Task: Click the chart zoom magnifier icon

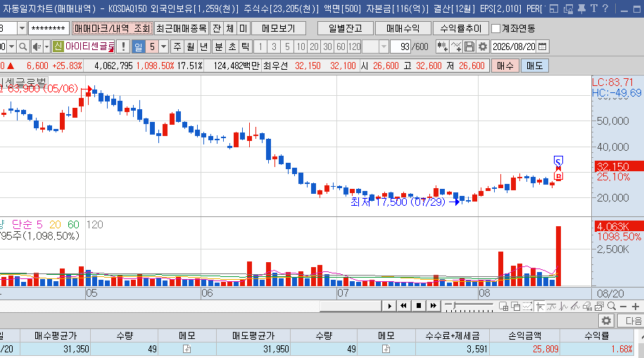Action: tap(612, 307)
